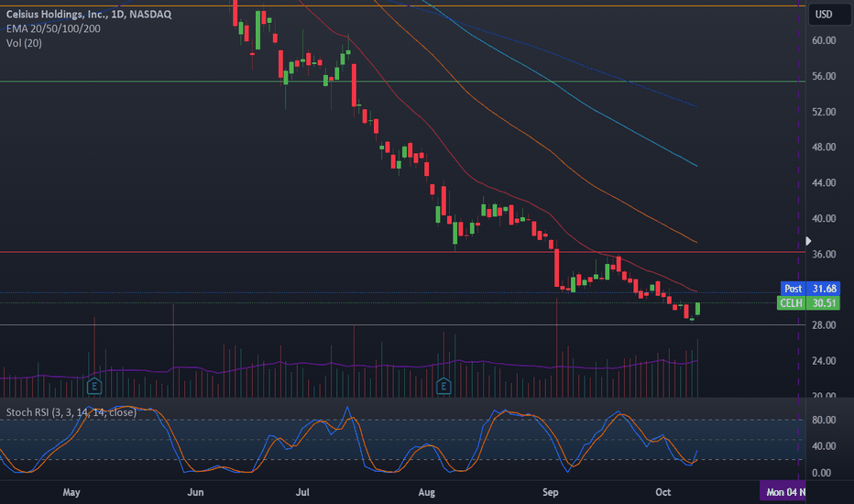Click the 24.00 price axis label
854x504 pixels.
824,361
